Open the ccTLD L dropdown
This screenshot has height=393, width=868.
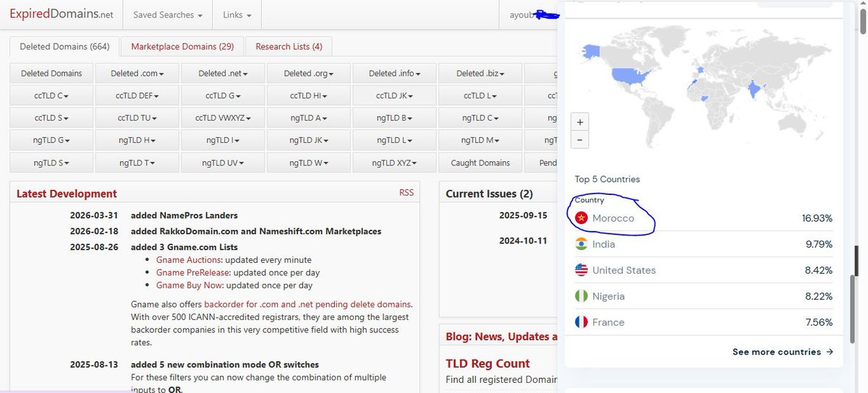[480, 95]
